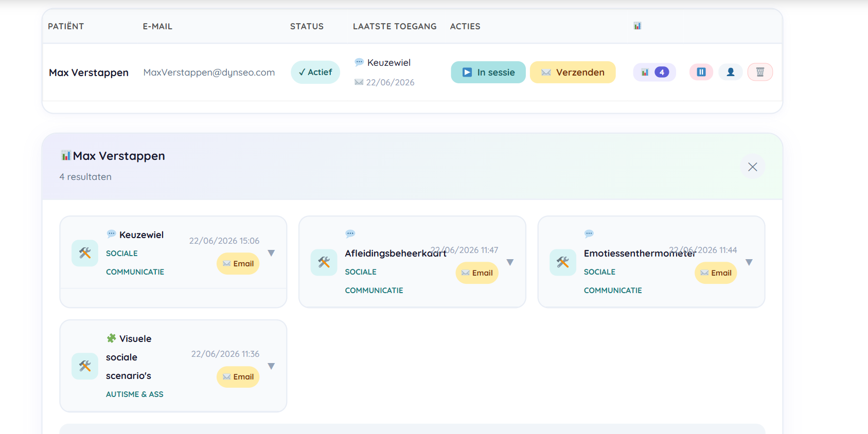
Task: Click MaxVerstappen@dynseo.com email address
Action: click(209, 72)
